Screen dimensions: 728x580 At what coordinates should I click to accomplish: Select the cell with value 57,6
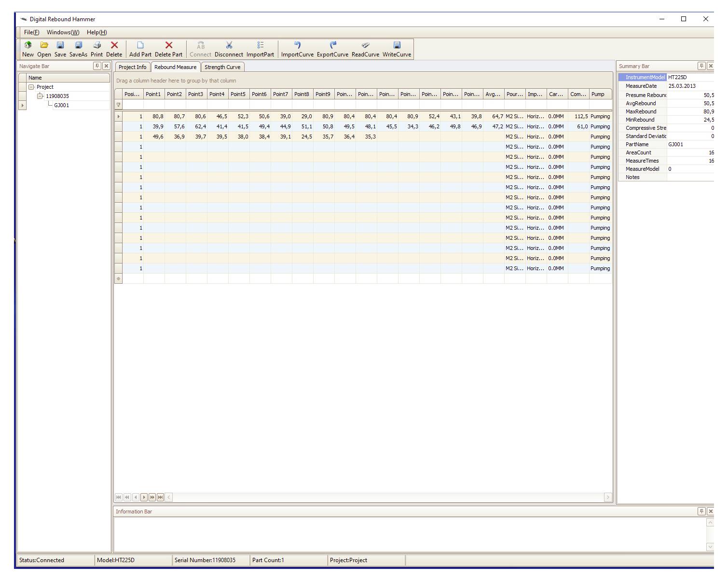pyautogui.click(x=175, y=126)
